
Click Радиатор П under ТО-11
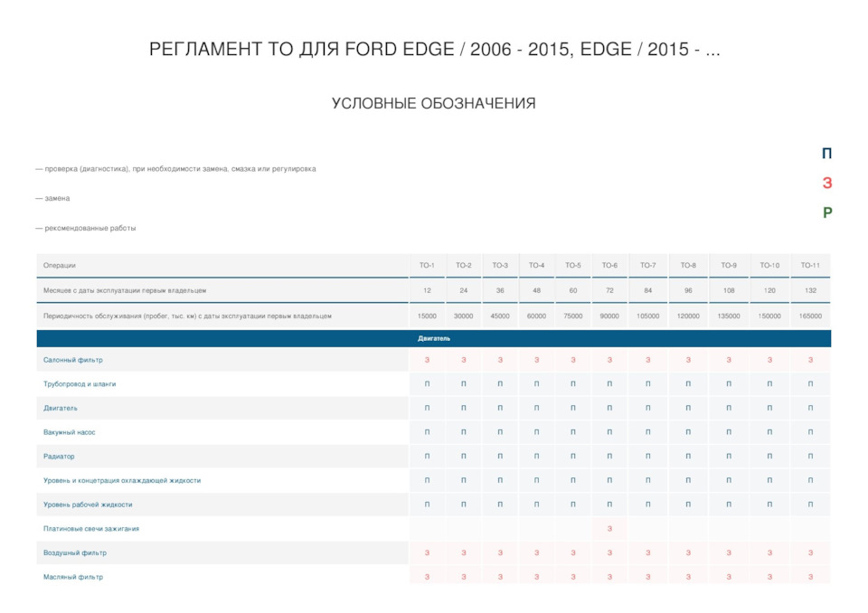810,457
